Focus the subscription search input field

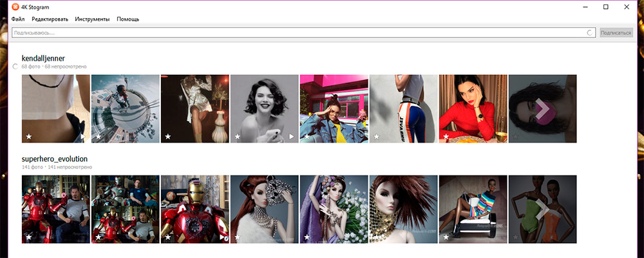pos(303,32)
